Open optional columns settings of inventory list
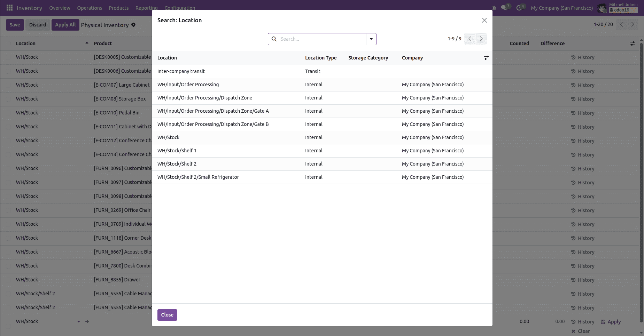 (x=633, y=43)
